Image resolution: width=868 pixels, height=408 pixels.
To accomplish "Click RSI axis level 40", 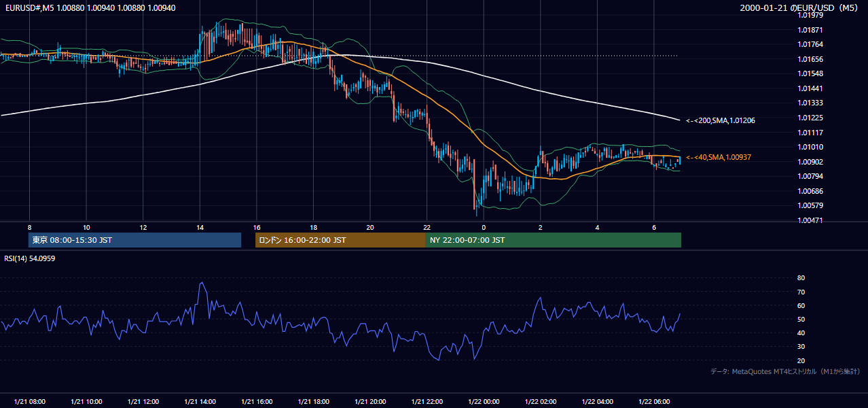I will (x=801, y=333).
